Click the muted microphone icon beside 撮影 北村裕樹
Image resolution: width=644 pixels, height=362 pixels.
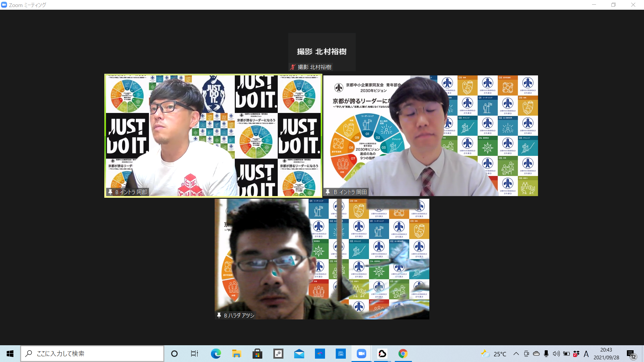pyautogui.click(x=293, y=67)
